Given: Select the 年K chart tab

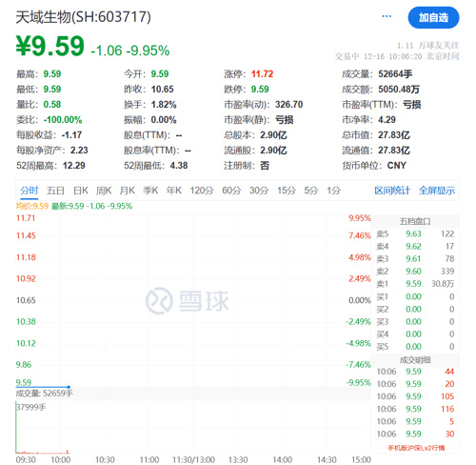Looking at the screenshot, I should coord(174,191).
